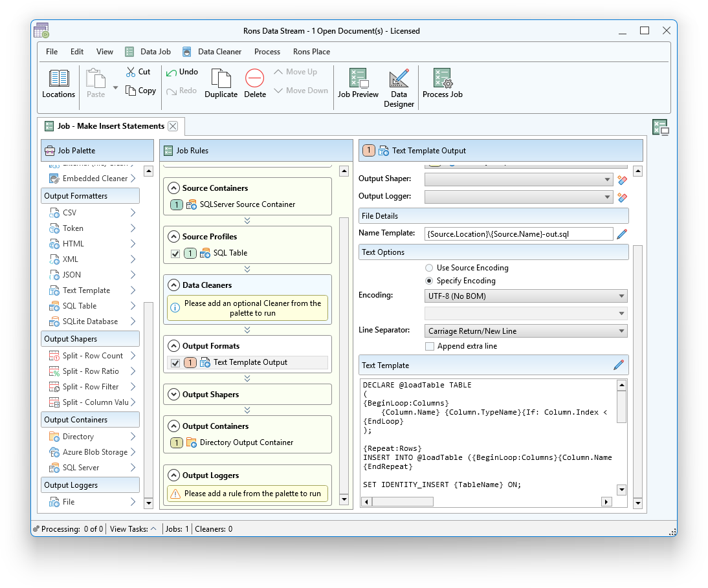The image size is (708, 588).
Task: Select Specify Encoding option
Action: [429, 281]
